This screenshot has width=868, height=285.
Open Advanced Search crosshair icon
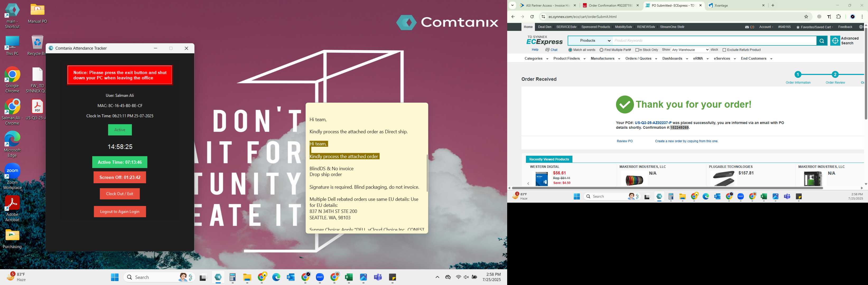tap(835, 41)
